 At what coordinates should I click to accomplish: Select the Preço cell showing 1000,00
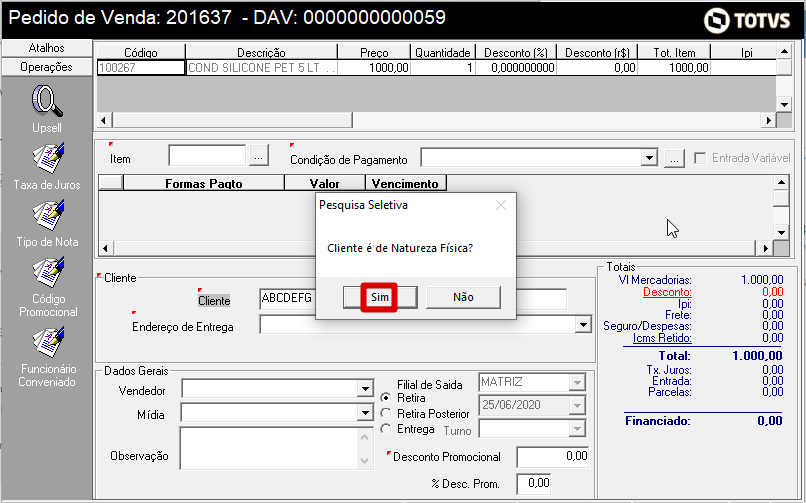click(x=374, y=68)
